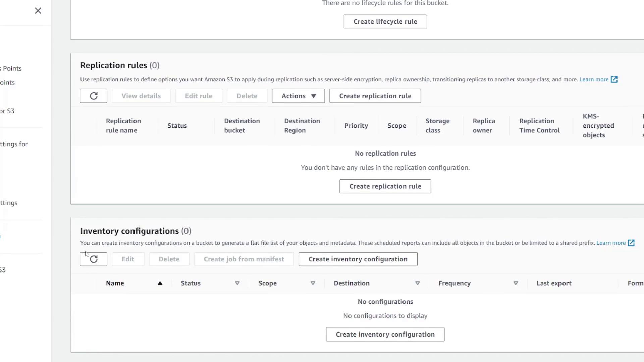Open Learn more link for inventory configurations
This screenshot has width=644, height=362.
click(611, 243)
